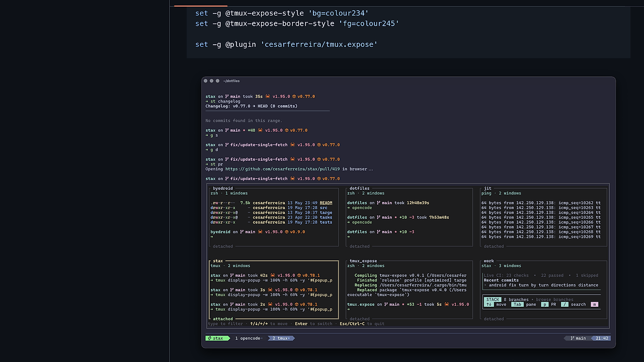
Task: Click 'stax · 3 windows' under work
Action: pos(502,265)
